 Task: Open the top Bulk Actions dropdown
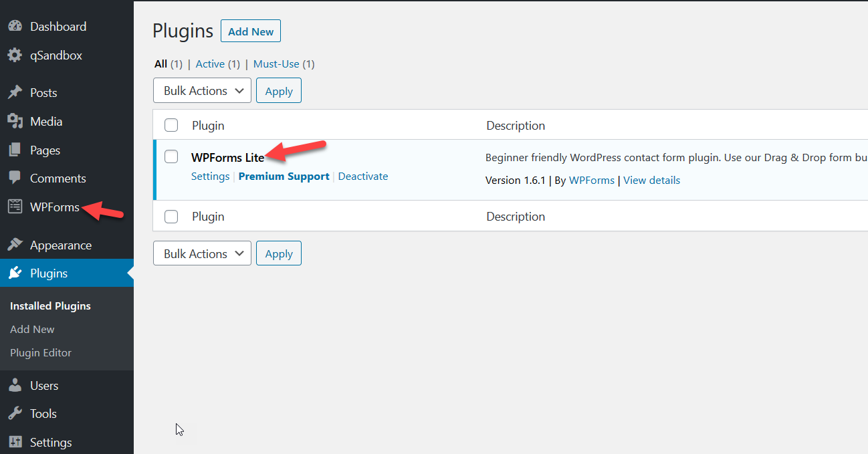coord(202,91)
